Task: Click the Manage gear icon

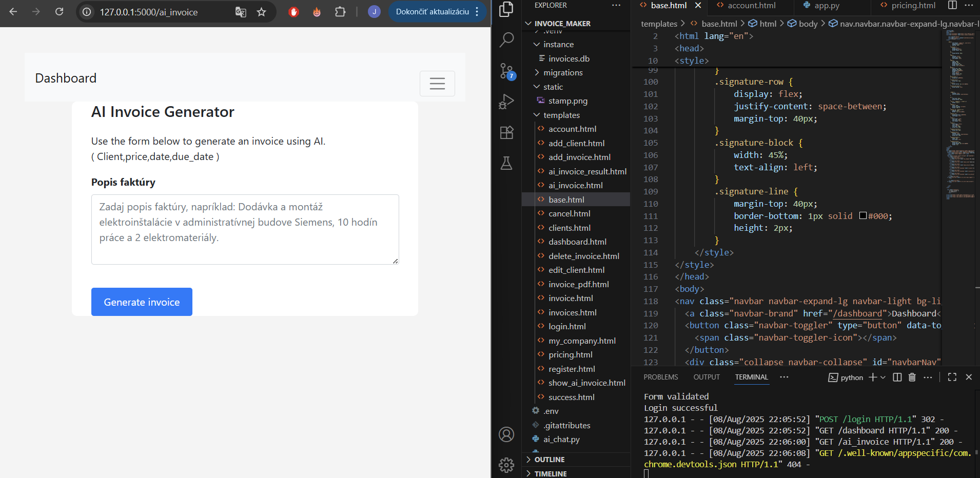Action: pyautogui.click(x=506, y=465)
